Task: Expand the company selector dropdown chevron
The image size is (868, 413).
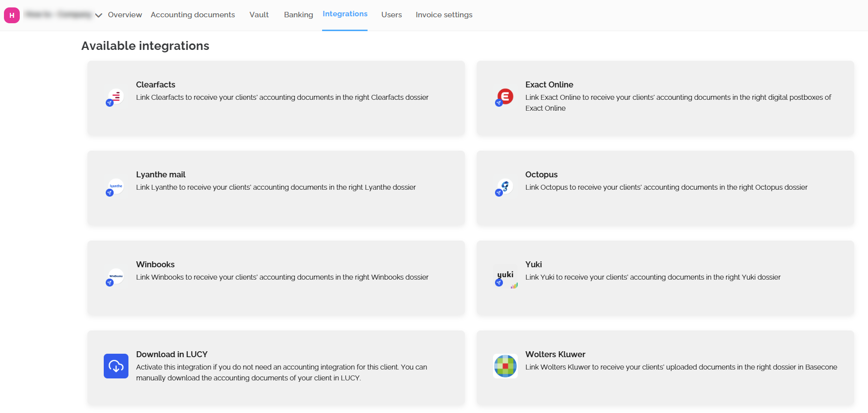Action: click(99, 15)
